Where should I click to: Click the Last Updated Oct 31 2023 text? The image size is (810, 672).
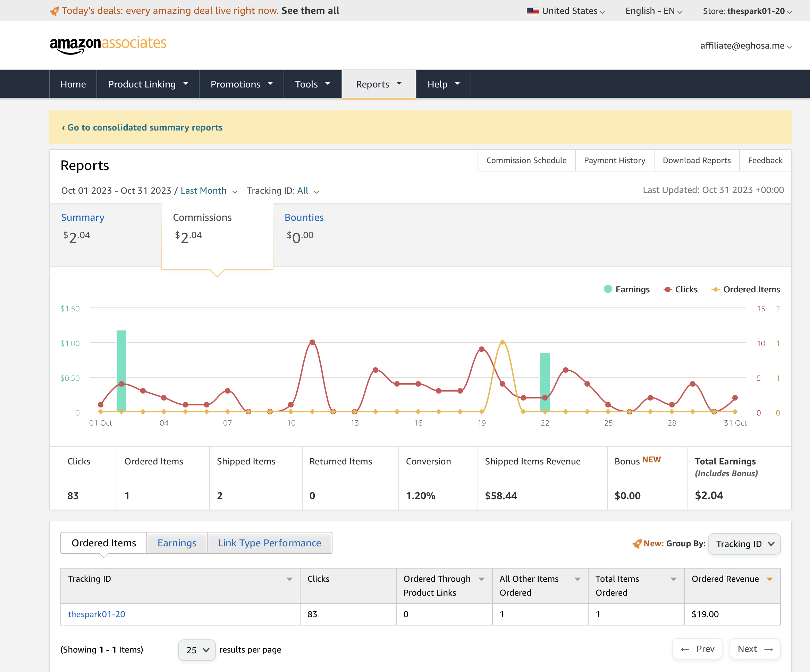click(713, 190)
